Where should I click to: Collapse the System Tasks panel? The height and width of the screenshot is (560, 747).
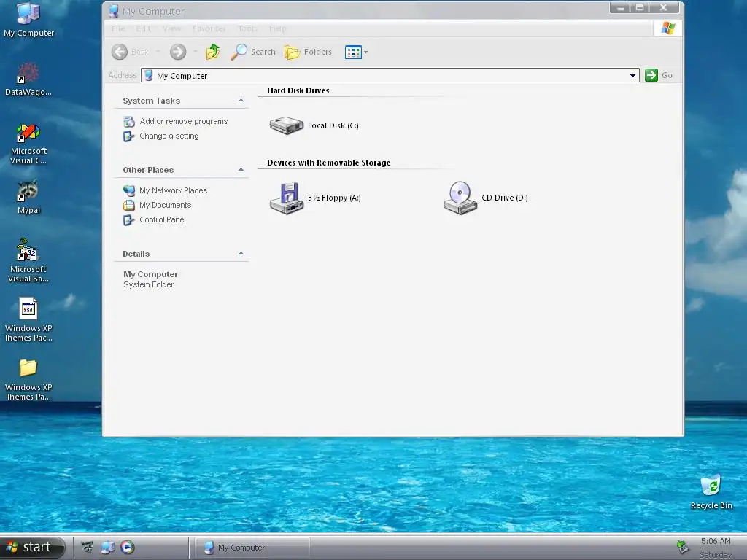(241, 101)
